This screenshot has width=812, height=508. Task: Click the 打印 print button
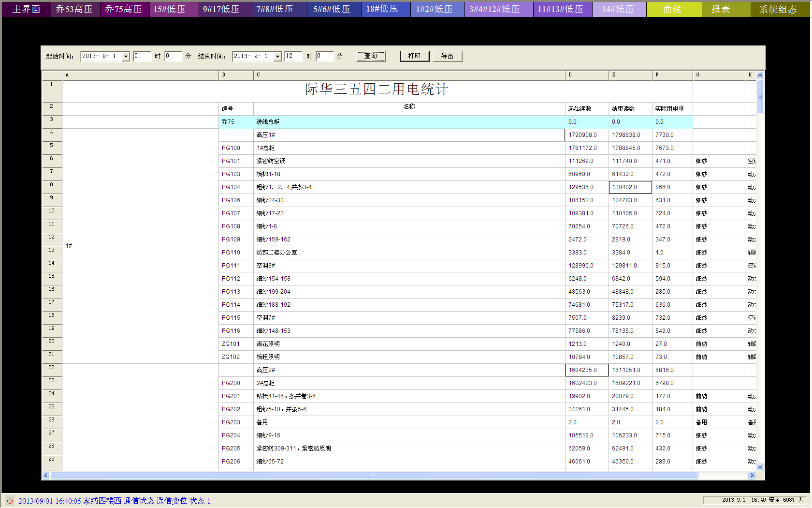pos(415,56)
